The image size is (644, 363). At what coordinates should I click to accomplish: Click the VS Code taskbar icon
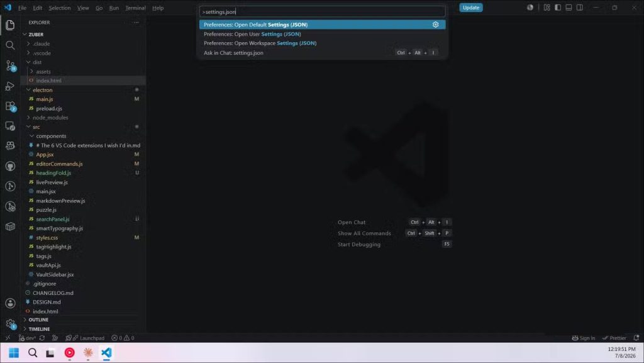pyautogui.click(x=106, y=353)
